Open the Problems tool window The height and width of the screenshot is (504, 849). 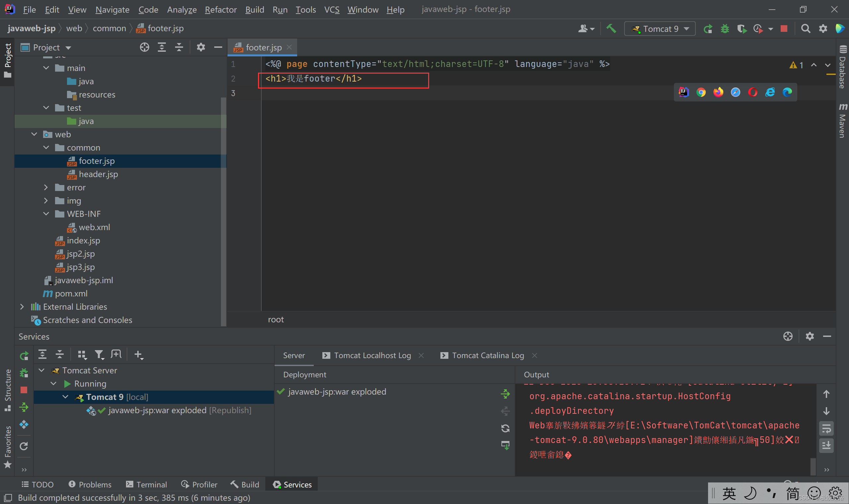[90, 485]
